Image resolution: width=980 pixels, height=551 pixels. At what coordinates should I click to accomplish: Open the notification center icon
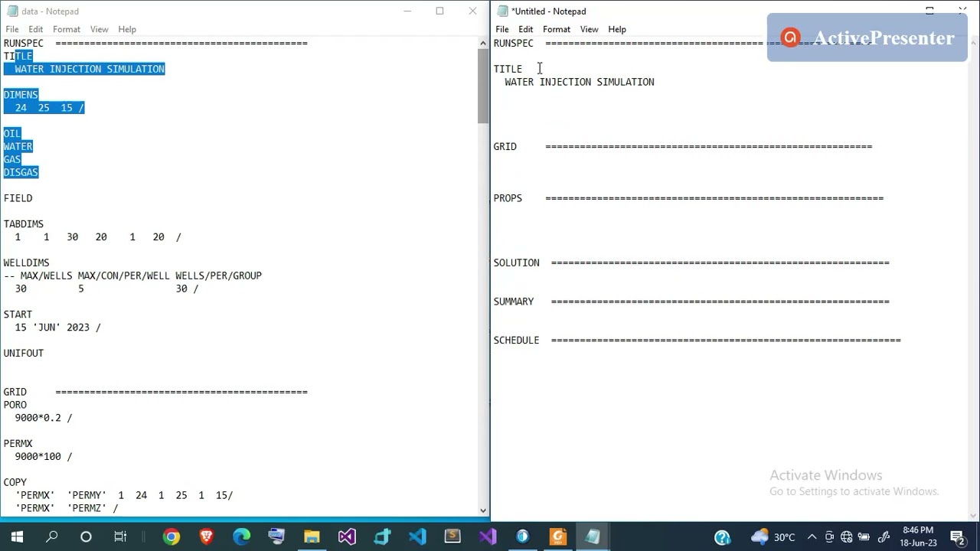click(x=957, y=537)
